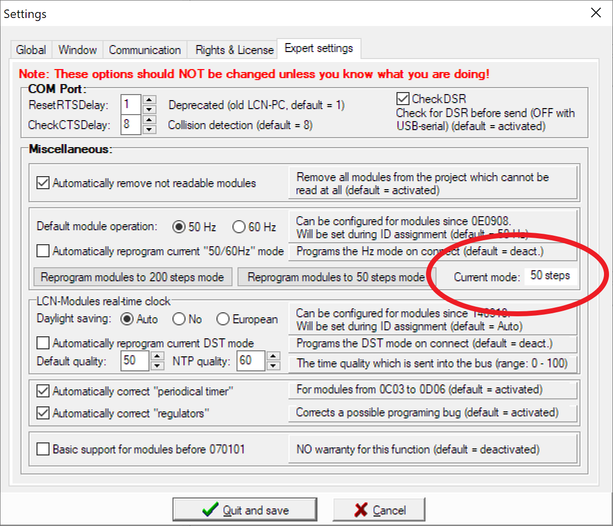Disable the CheckDSR checkbox
The width and height of the screenshot is (613, 526).
(x=404, y=98)
